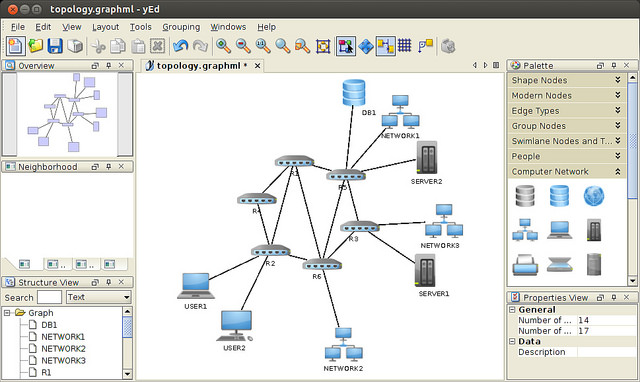Toggle the snap lines toolbar button

tap(385, 46)
